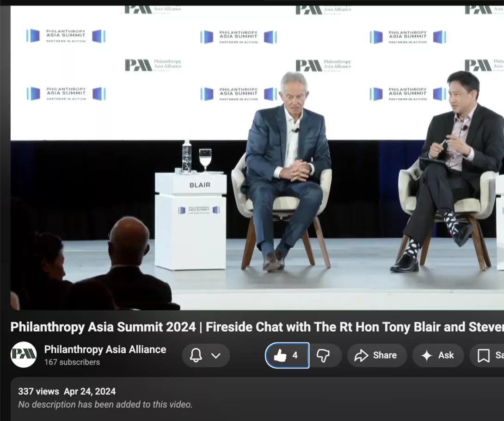504x421 pixels.
Task: Save video using the bookmark icon
Action: [484, 355]
